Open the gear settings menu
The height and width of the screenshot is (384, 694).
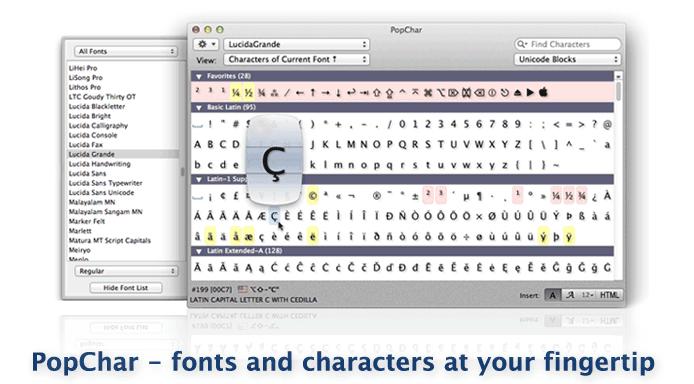tap(206, 44)
